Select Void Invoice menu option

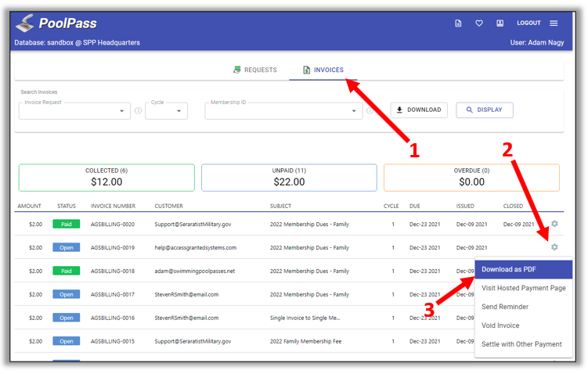pos(524,325)
